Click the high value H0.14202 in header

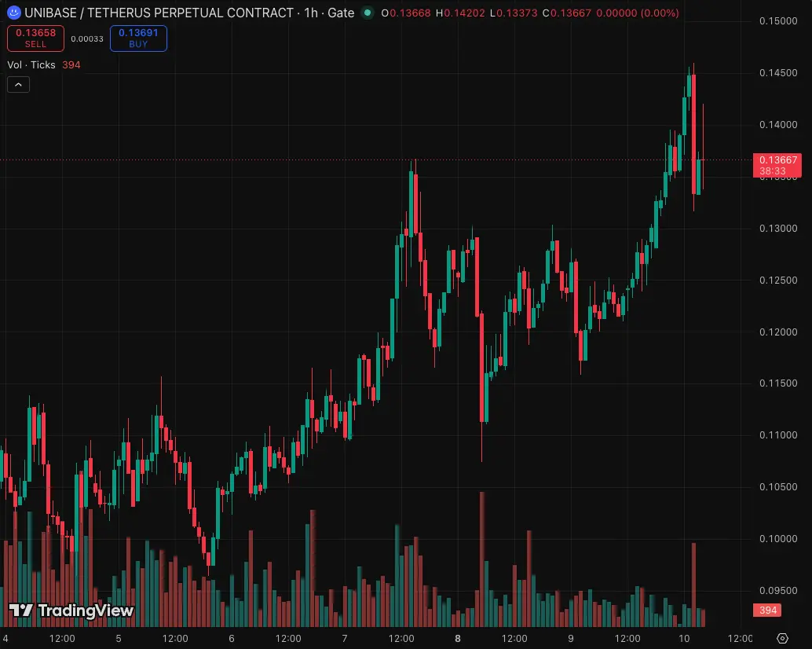click(460, 13)
